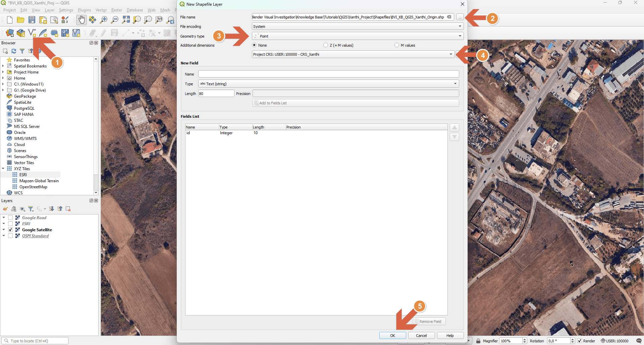Toggle ESRI layer visibility checkbox
The width and height of the screenshot is (644, 345).
click(10, 224)
